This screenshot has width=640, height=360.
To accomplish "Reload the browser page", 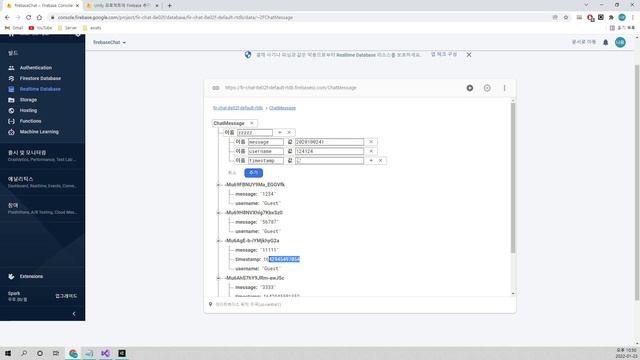I will 28,17.
